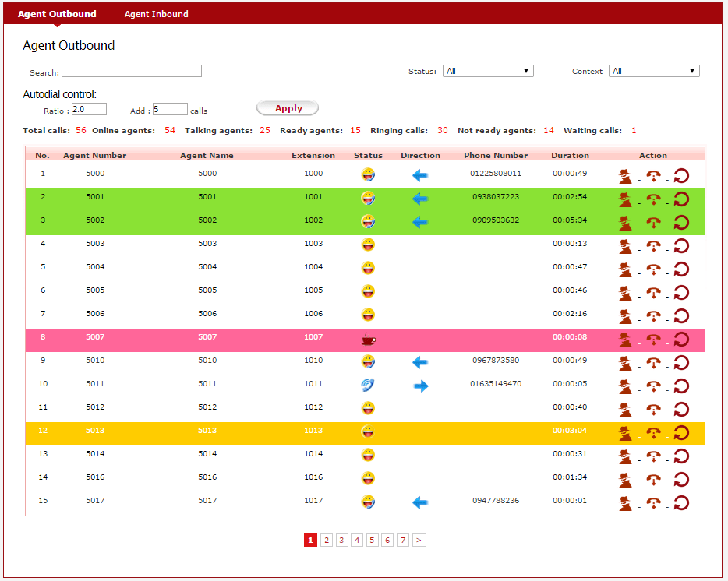728x581 pixels.
Task: Go to page 5
Action: tap(373, 541)
